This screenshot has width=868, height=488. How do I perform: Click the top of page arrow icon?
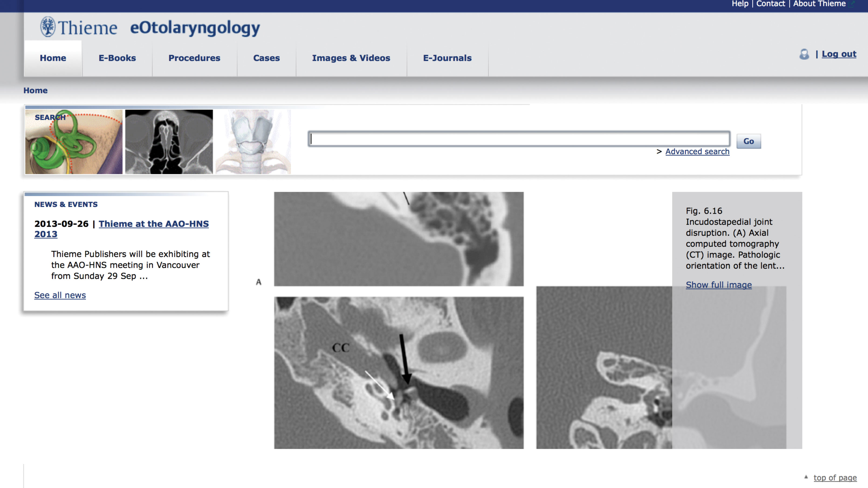click(806, 477)
